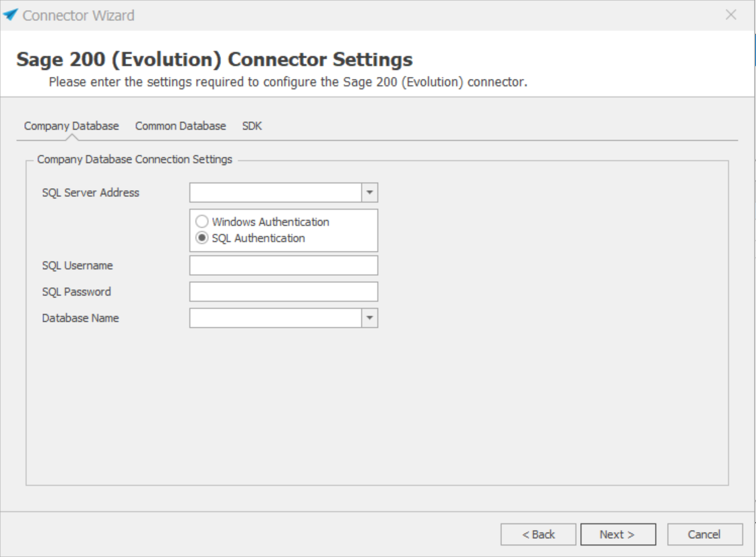Focus the SQL Password input field

(x=284, y=291)
